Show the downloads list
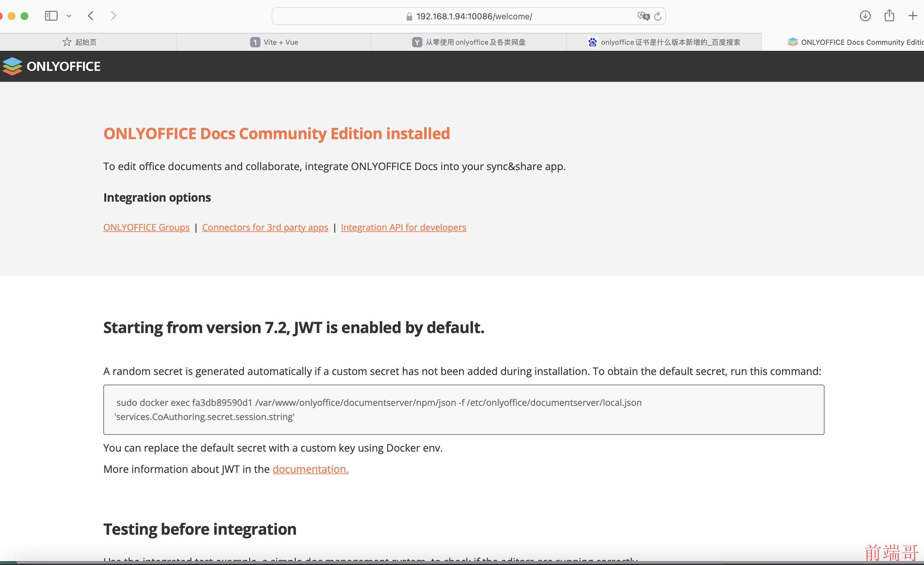Viewport: 924px width, 565px height. [x=865, y=16]
